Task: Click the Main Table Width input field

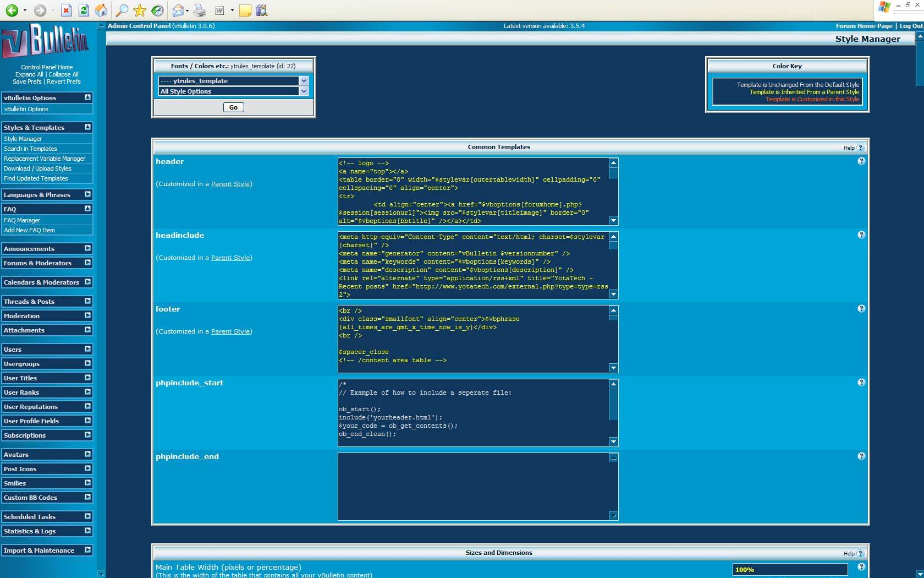Action: (x=789, y=570)
